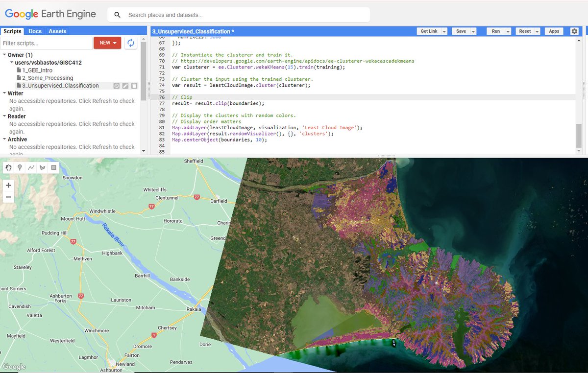Click the Methven label on the map
The width and height of the screenshot is (588, 373).
click(82, 258)
